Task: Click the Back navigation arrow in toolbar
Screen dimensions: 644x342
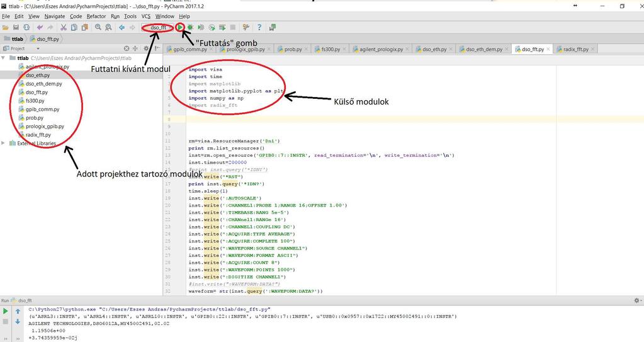Action: 121,28
